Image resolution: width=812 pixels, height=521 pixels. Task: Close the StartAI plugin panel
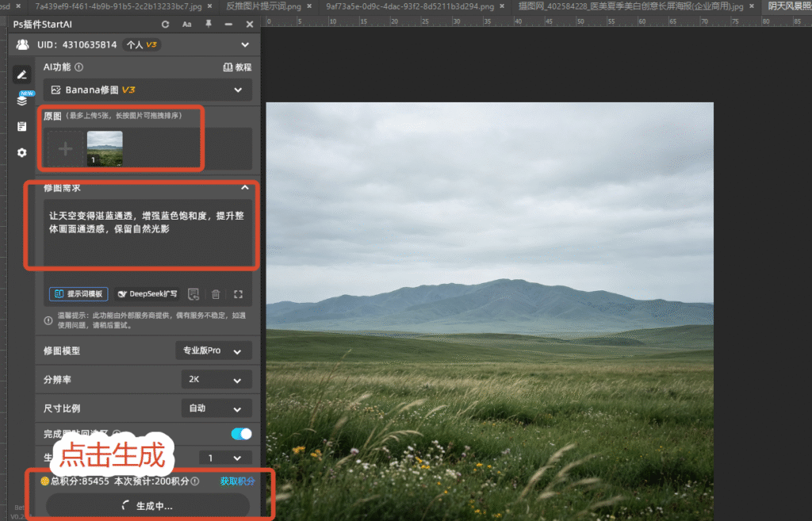250,25
